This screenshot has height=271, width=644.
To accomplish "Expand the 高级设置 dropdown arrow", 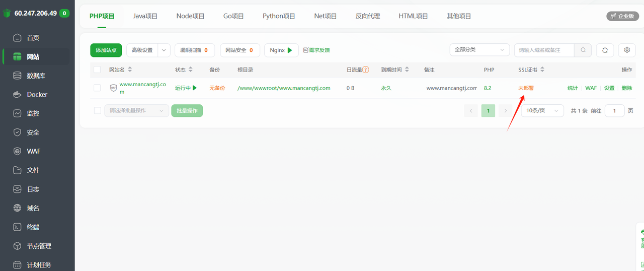I will [x=164, y=50].
